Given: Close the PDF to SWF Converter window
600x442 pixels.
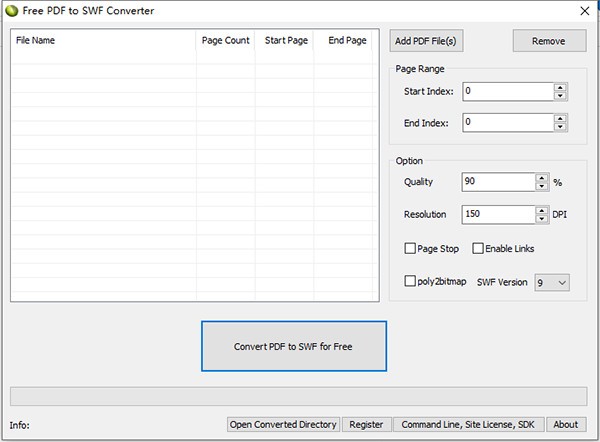Looking at the screenshot, I should 583,11.
